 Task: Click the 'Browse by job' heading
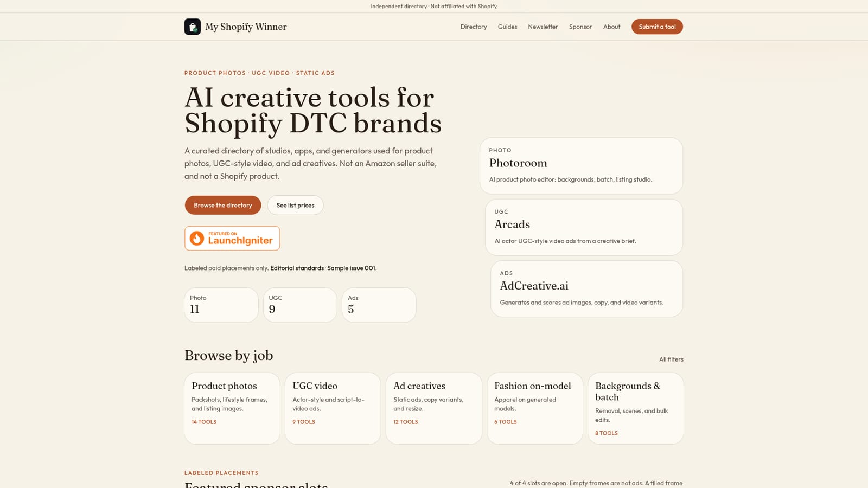pyautogui.click(x=228, y=356)
